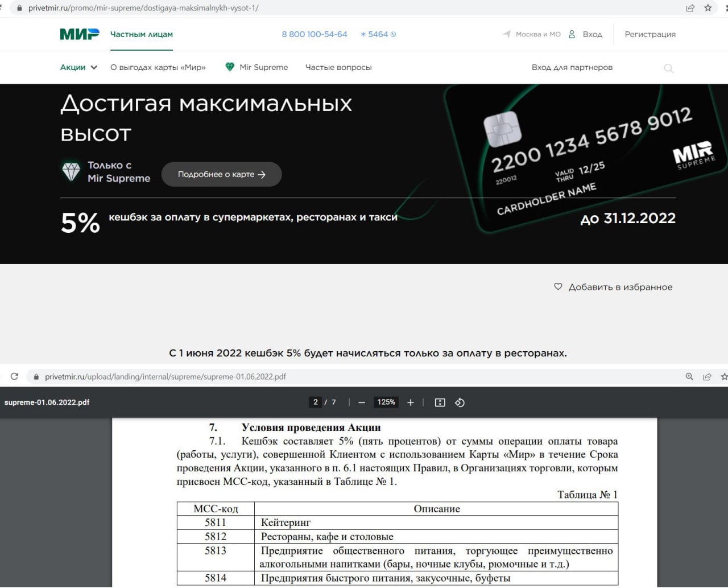
Task: Open the Регистрация page
Action: click(x=650, y=34)
